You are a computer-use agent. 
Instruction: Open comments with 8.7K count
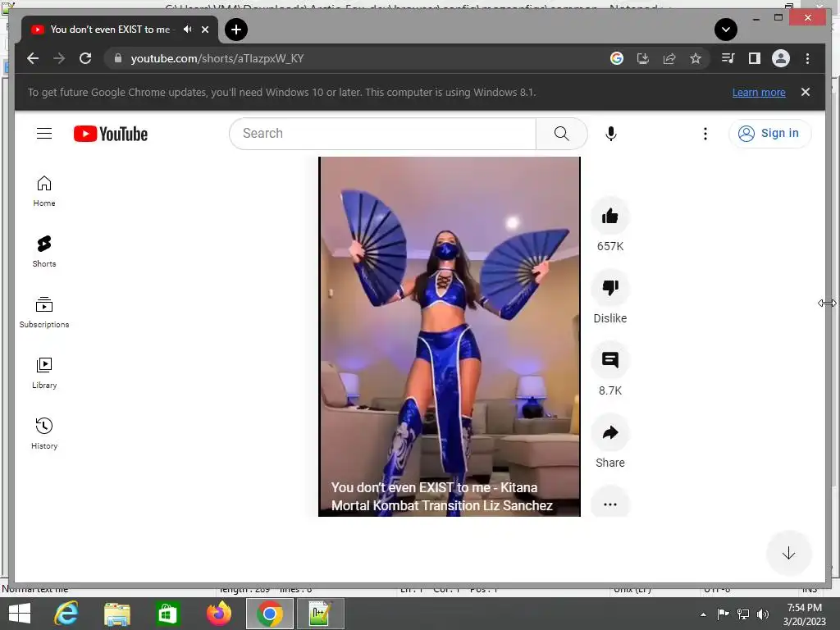[609, 360]
